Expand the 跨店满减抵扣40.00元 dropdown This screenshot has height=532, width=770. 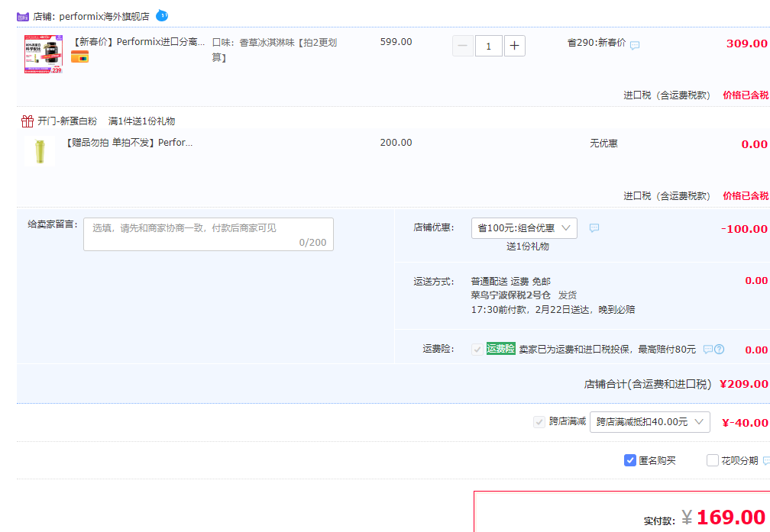tap(649, 422)
